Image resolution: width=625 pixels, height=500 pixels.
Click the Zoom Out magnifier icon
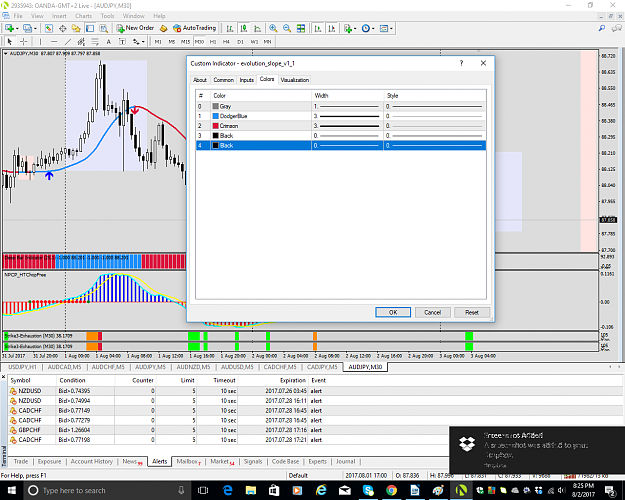(287, 28)
